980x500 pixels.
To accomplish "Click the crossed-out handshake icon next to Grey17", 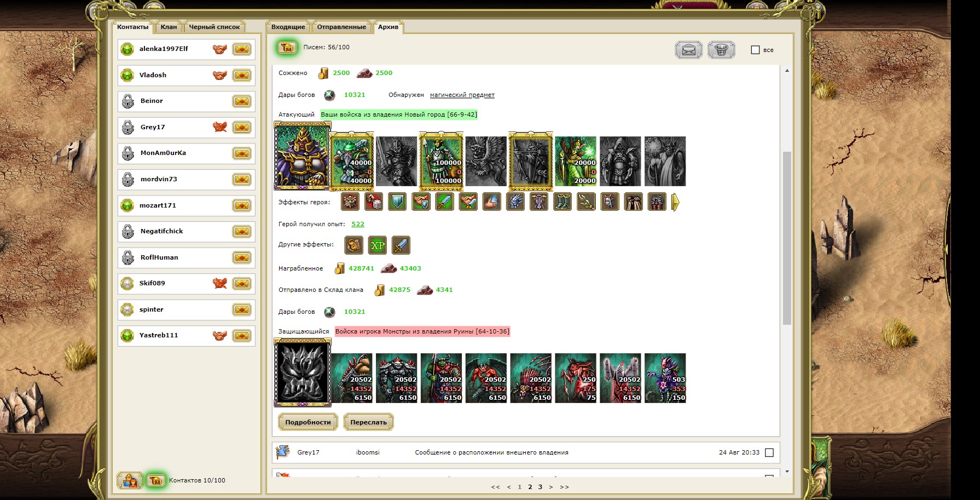I will click(x=220, y=127).
